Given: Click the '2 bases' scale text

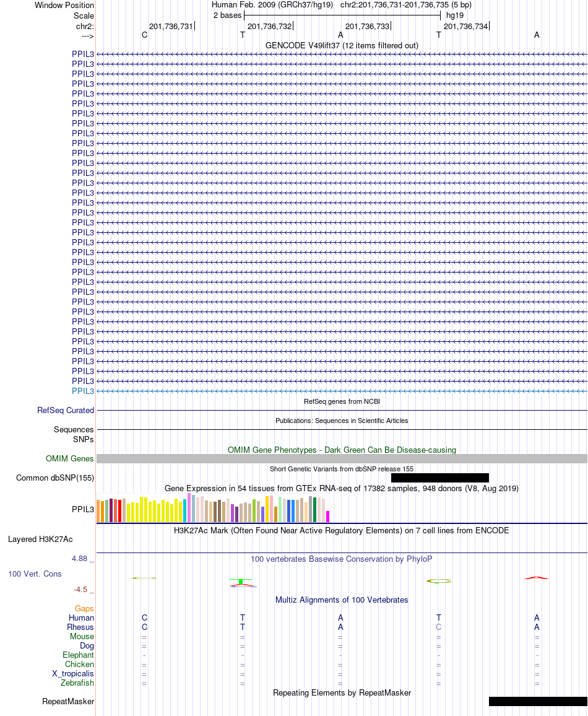Looking at the screenshot, I should (227, 15).
